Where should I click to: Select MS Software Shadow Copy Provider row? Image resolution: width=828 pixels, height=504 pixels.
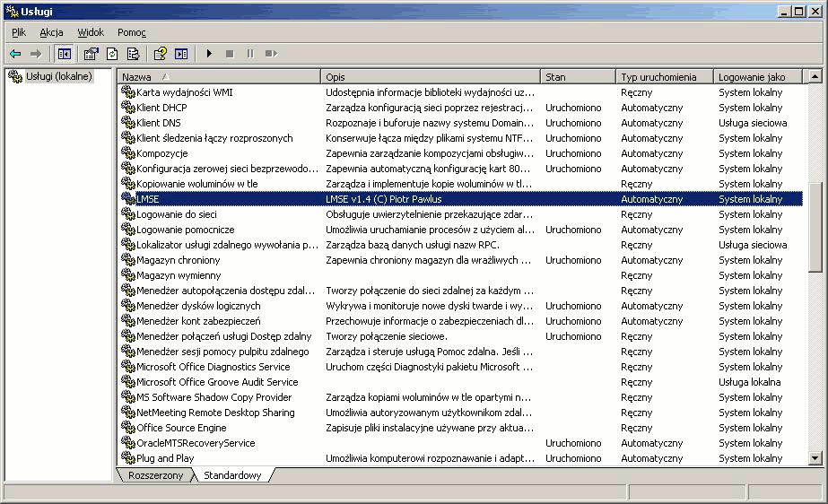click(x=462, y=397)
